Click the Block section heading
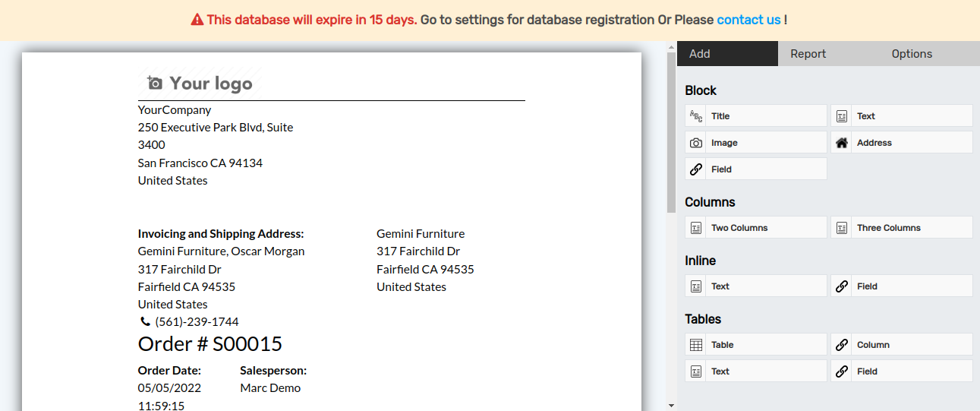Viewport: 980px width, 411px height. click(701, 90)
